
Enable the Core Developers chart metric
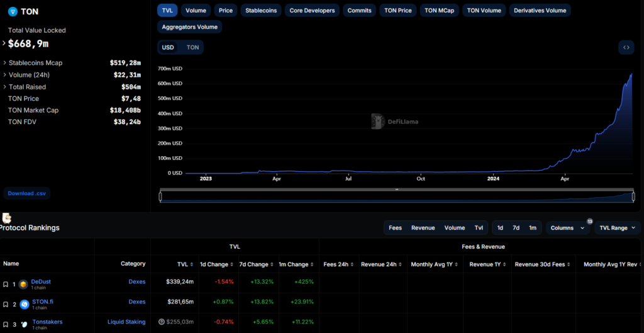click(x=312, y=10)
